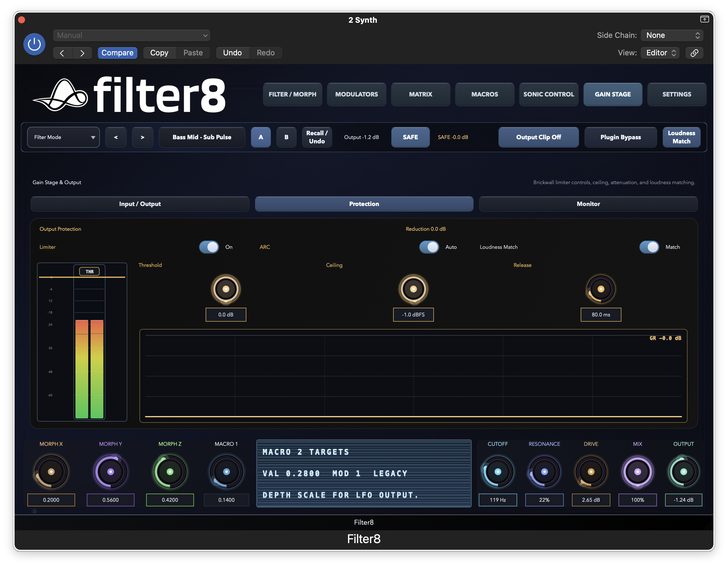This screenshot has height=567, width=728.
Task: Click the Paste button
Action: tap(193, 53)
